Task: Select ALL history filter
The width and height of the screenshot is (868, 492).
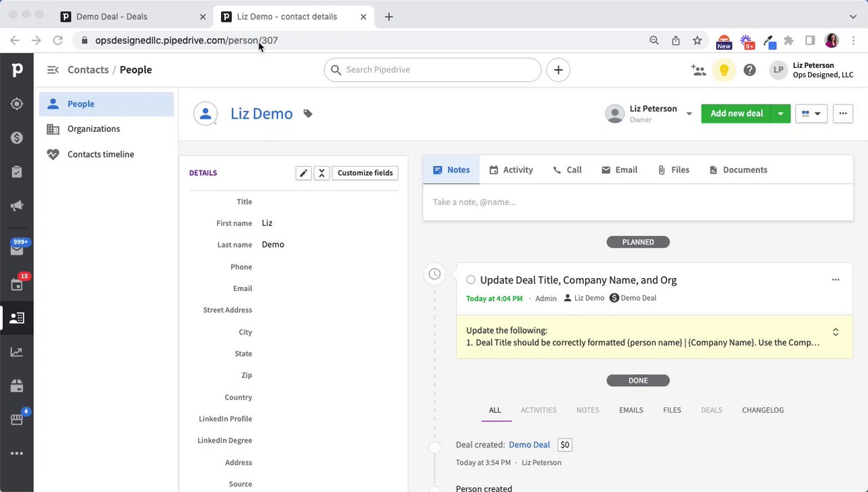Action: click(x=495, y=411)
